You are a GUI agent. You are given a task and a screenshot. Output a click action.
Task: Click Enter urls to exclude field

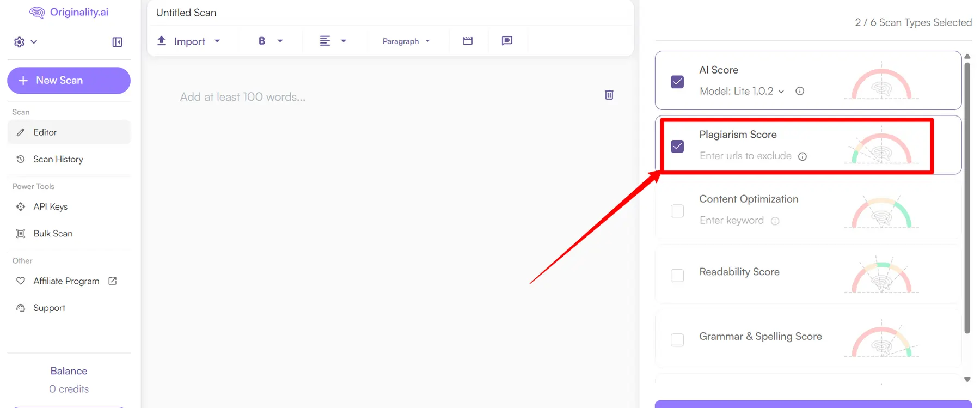[x=745, y=156]
